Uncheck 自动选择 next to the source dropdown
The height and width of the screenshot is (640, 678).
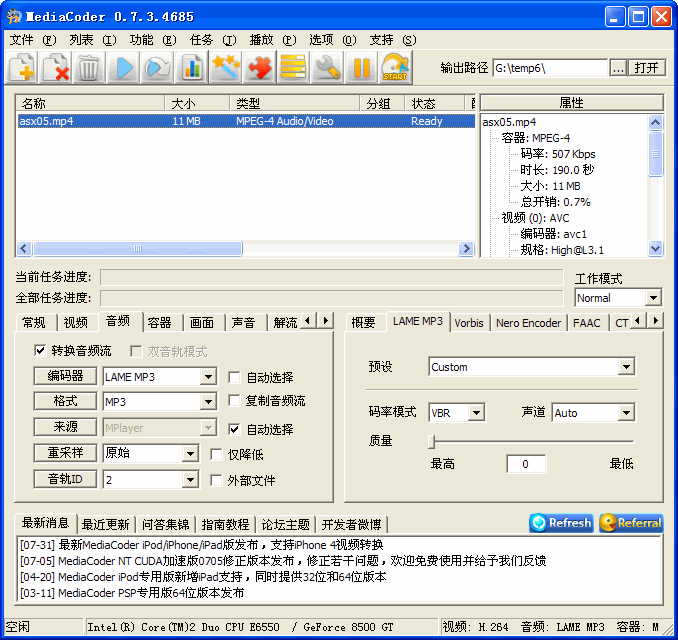click(234, 429)
